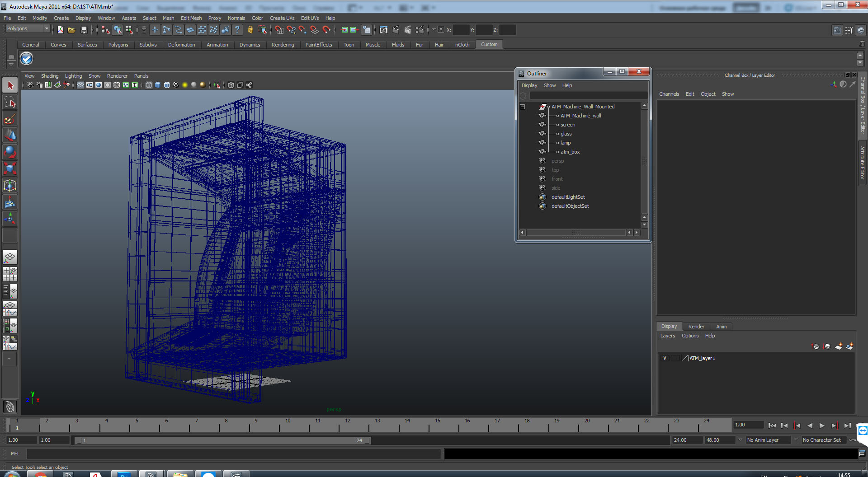
Task: Open the Layers menu in Layer Editor
Action: [668, 336]
